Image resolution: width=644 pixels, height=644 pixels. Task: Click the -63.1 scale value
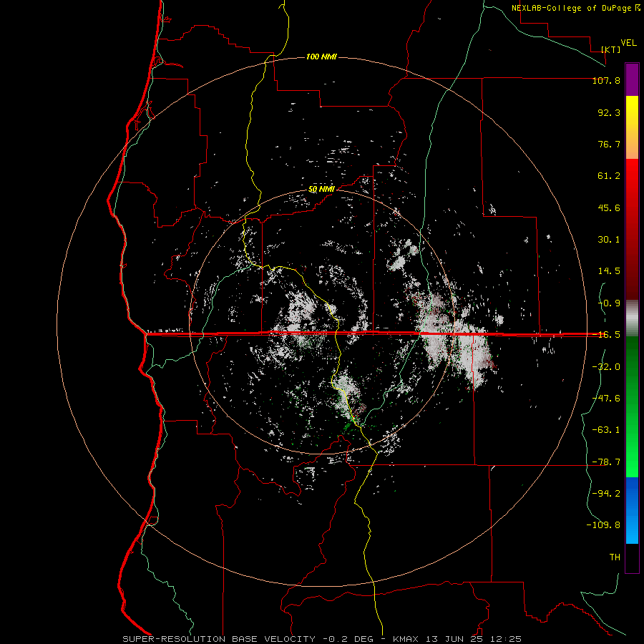coord(606,430)
